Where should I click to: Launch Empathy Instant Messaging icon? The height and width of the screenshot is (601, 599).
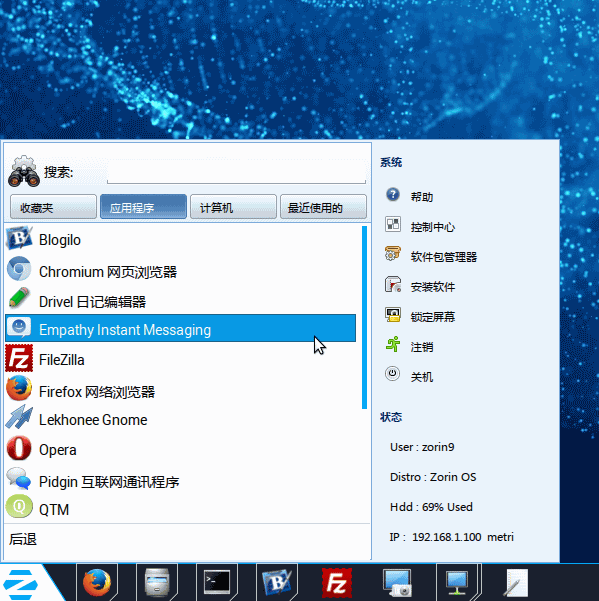click(x=19, y=327)
